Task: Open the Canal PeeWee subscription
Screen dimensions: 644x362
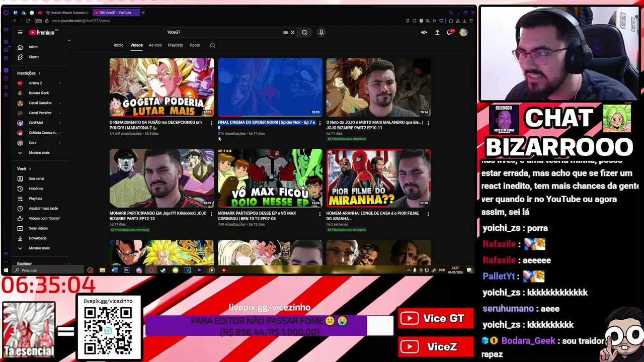Action: click(39, 113)
